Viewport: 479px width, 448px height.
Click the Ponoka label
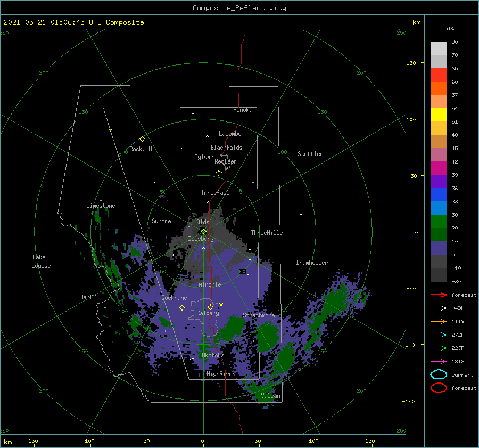[243, 110]
